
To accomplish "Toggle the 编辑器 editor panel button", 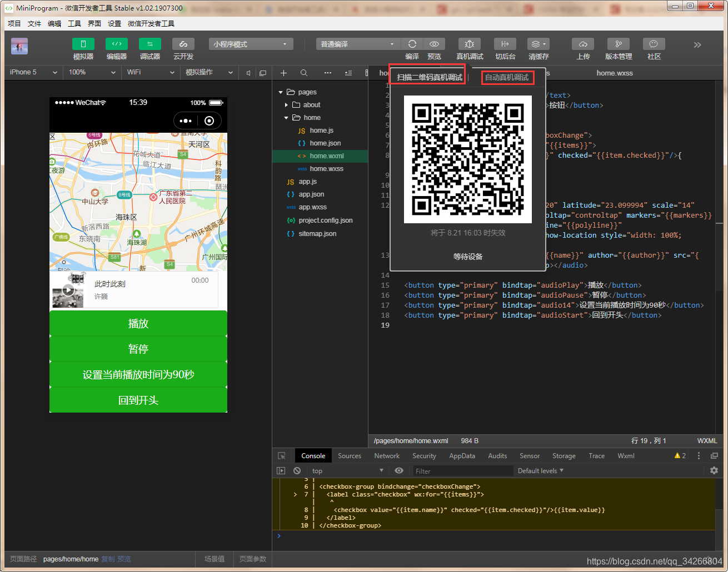I will point(117,44).
